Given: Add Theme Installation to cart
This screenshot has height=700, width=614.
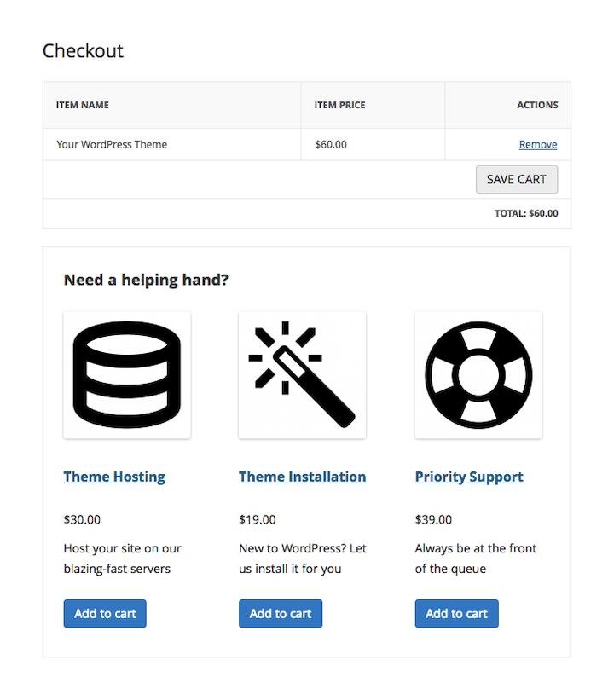Looking at the screenshot, I should tap(281, 613).
